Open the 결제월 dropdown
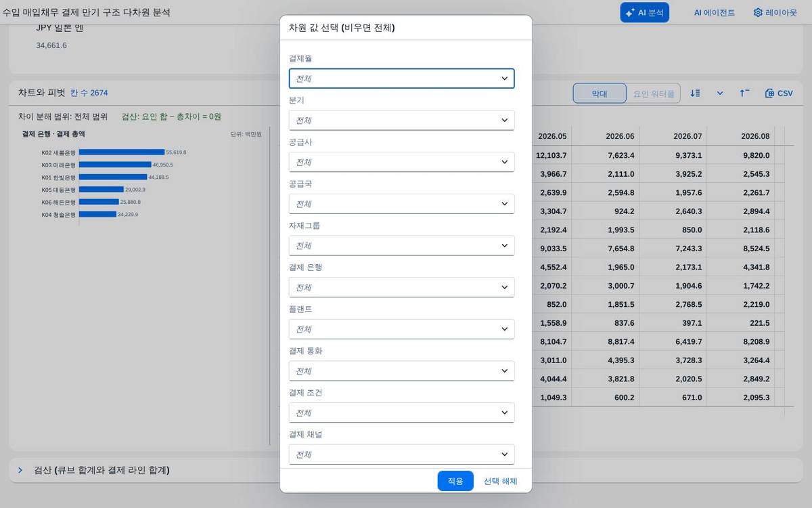Image resolution: width=812 pixels, height=508 pixels. (x=401, y=79)
